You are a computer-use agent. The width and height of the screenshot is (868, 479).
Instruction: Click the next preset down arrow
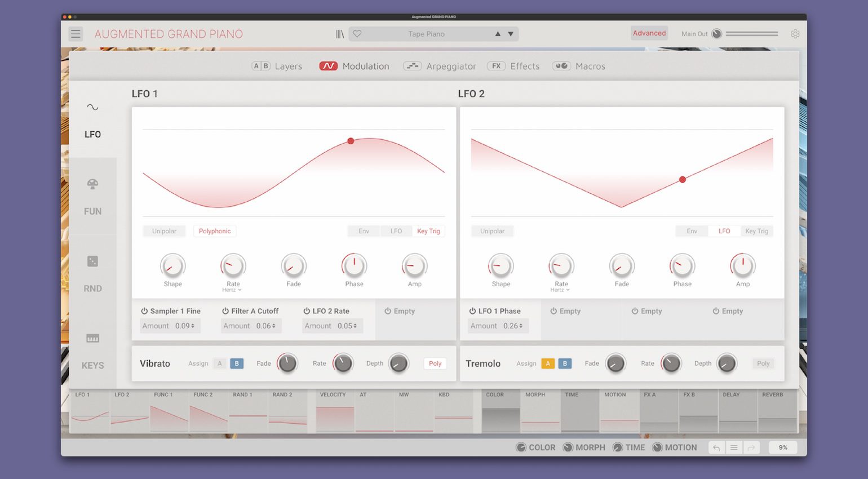(x=511, y=34)
